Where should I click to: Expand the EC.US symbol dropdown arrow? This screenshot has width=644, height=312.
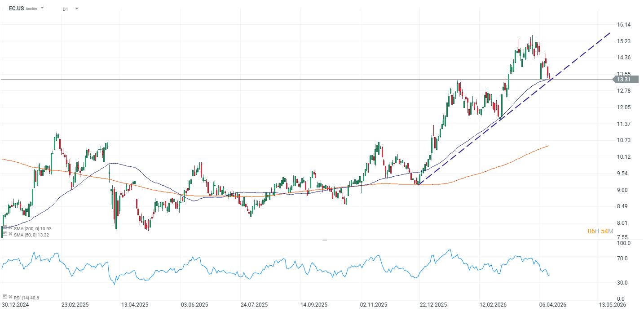click(42, 8)
